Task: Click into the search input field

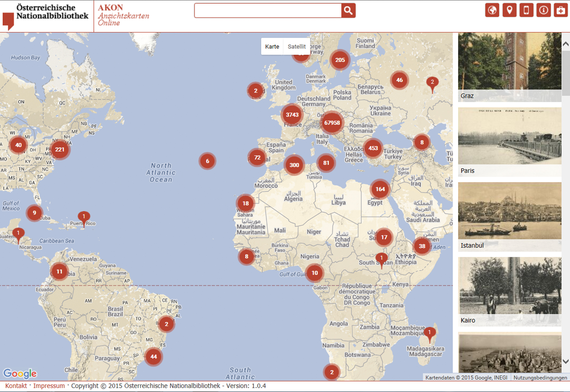Action: 268,11
